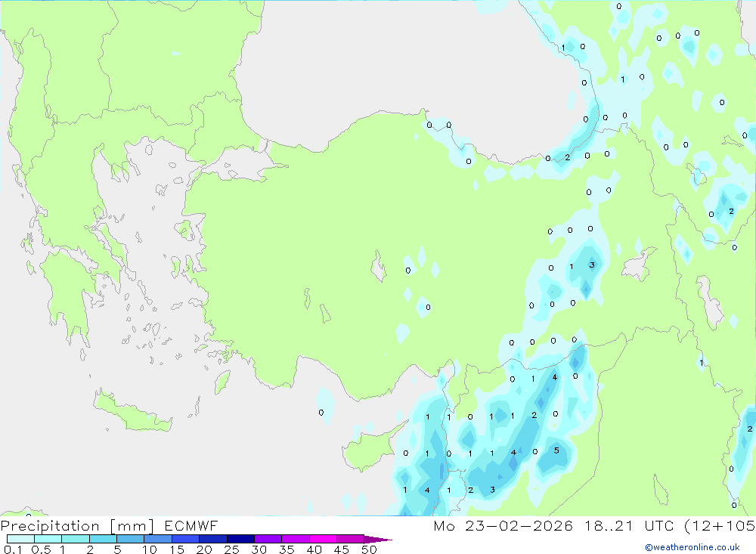Click the 15 mm legend color box
Image resolution: width=756 pixels, height=554 pixels.
pyautogui.click(x=185, y=539)
